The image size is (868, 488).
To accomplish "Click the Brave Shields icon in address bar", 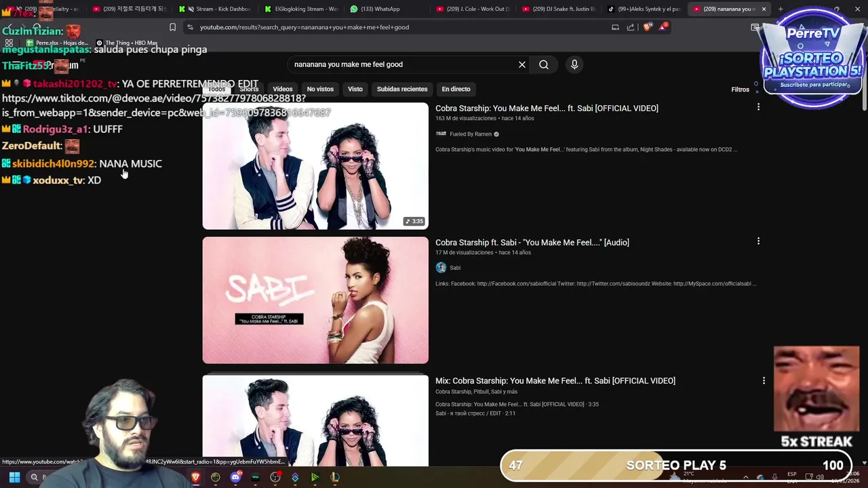I will tap(647, 27).
